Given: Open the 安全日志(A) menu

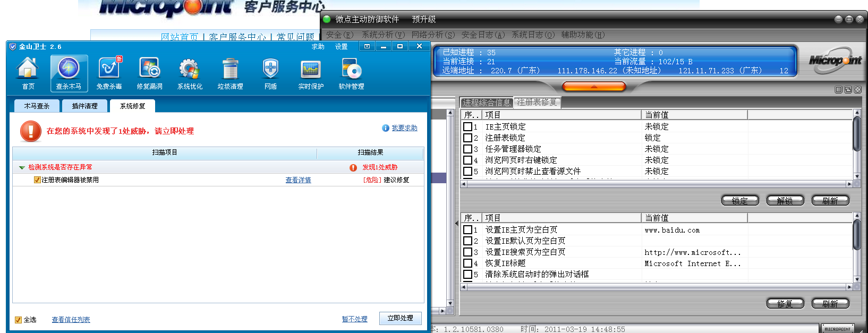Looking at the screenshot, I should (483, 35).
